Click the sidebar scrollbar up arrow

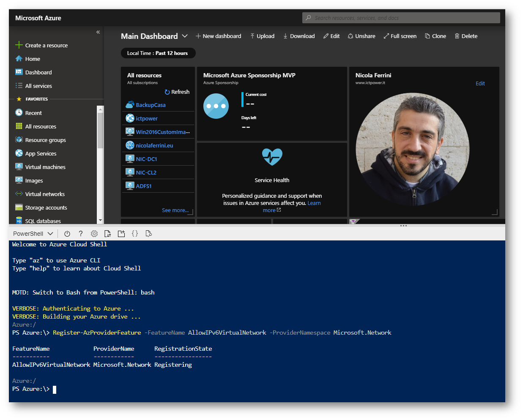pyautogui.click(x=100, y=109)
